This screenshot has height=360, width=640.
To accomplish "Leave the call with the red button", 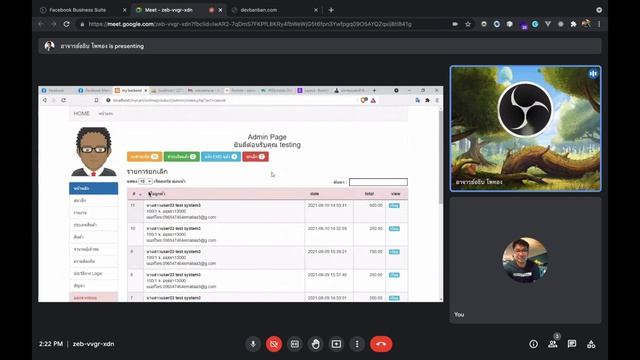I will (x=381, y=344).
